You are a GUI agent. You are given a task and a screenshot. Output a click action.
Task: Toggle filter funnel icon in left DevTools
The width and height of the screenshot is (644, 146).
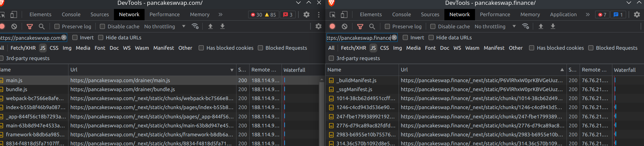point(30,26)
